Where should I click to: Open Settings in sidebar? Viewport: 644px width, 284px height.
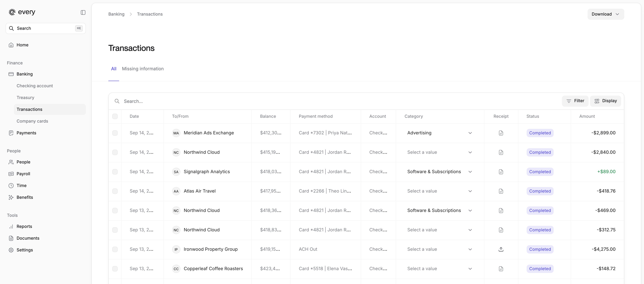[46, 250]
